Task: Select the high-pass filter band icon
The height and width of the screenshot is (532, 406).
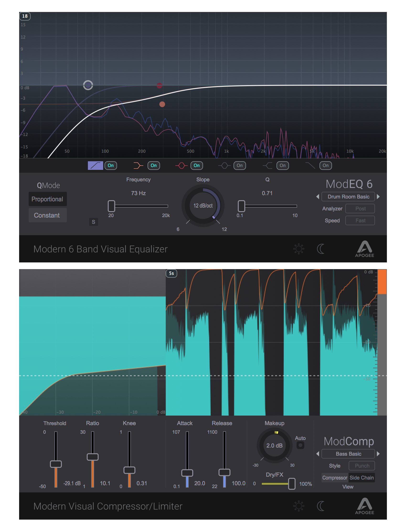Action: (95, 166)
